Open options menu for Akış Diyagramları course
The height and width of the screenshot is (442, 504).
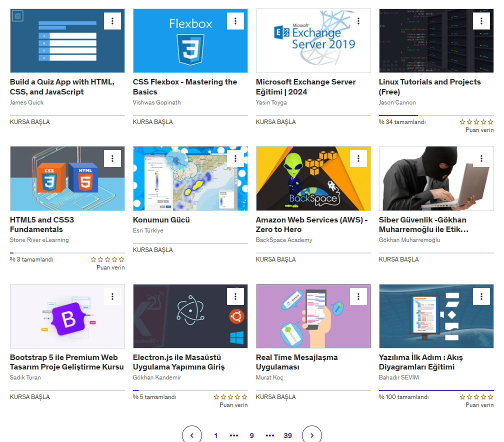click(x=481, y=296)
